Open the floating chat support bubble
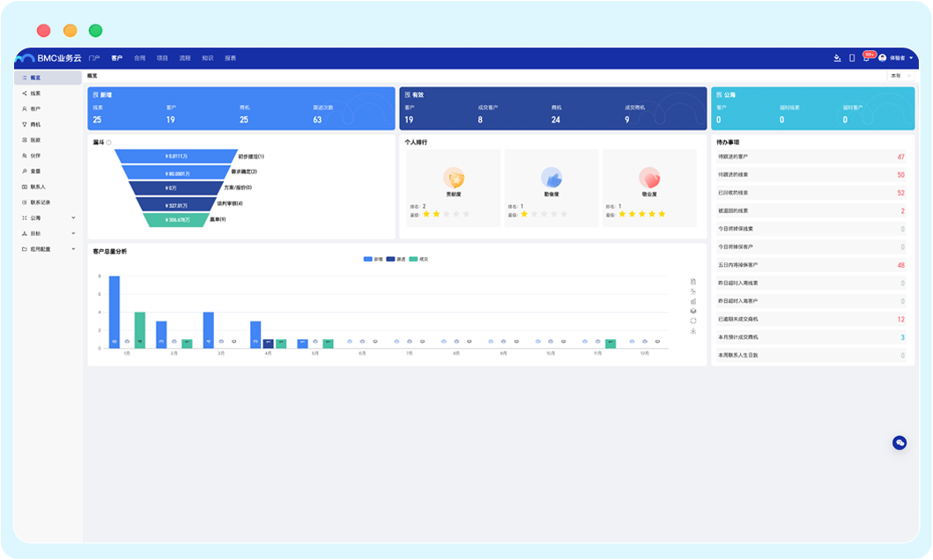933x560 pixels. [900, 443]
